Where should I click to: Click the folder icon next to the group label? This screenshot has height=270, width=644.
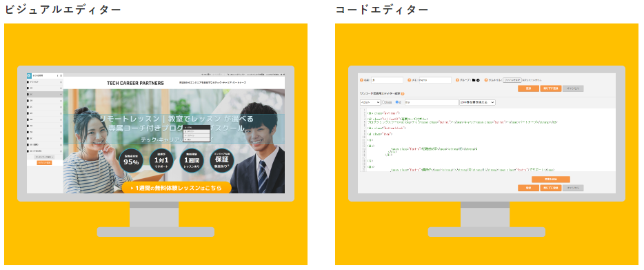coord(474,80)
